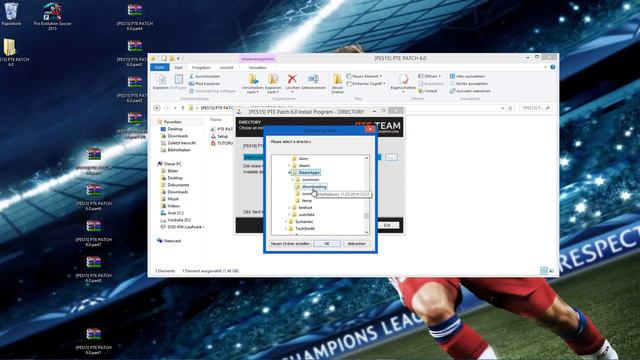Click the installer Exit button
Screen dimensions: 640x360
[x=387, y=225]
